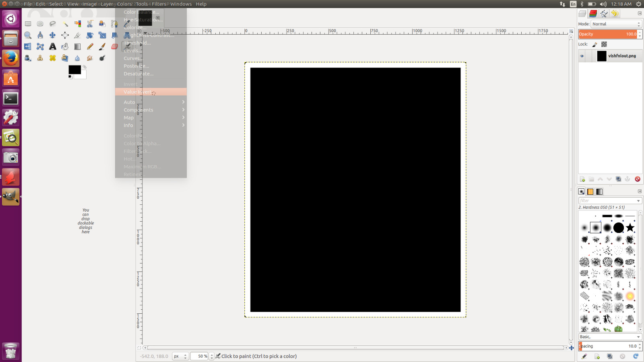Toggle lock pixels brush icon
Viewport: 644px width, 362px height.
tap(595, 44)
